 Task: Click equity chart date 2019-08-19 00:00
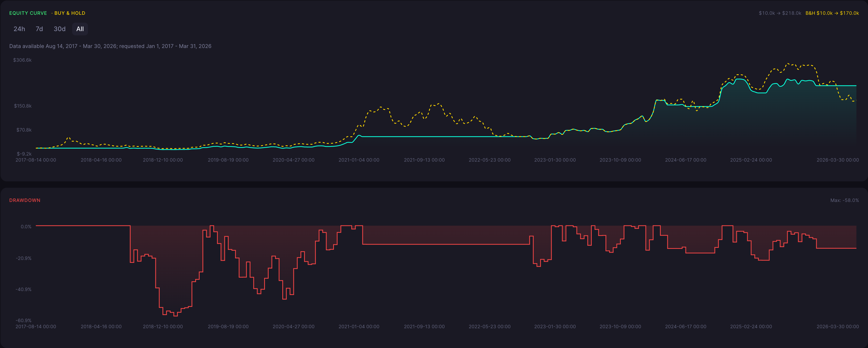tap(228, 160)
